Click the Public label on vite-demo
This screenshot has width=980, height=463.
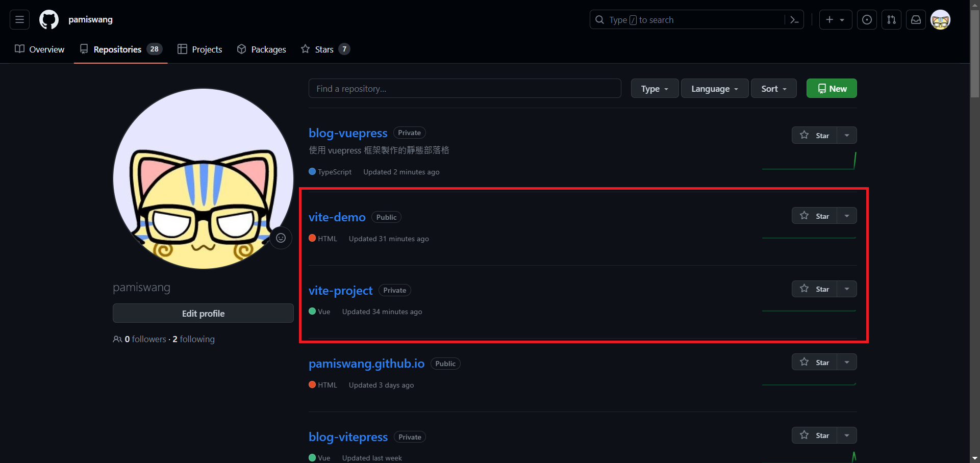(x=386, y=217)
